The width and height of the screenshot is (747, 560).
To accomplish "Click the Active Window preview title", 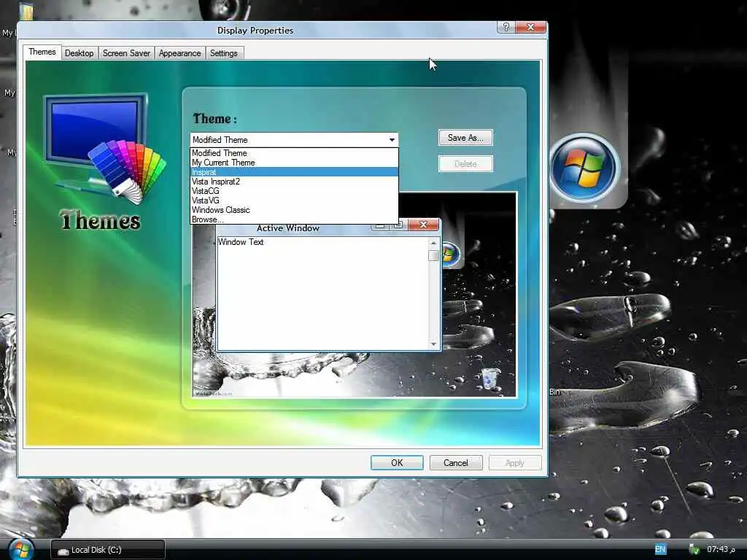I will [x=287, y=228].
